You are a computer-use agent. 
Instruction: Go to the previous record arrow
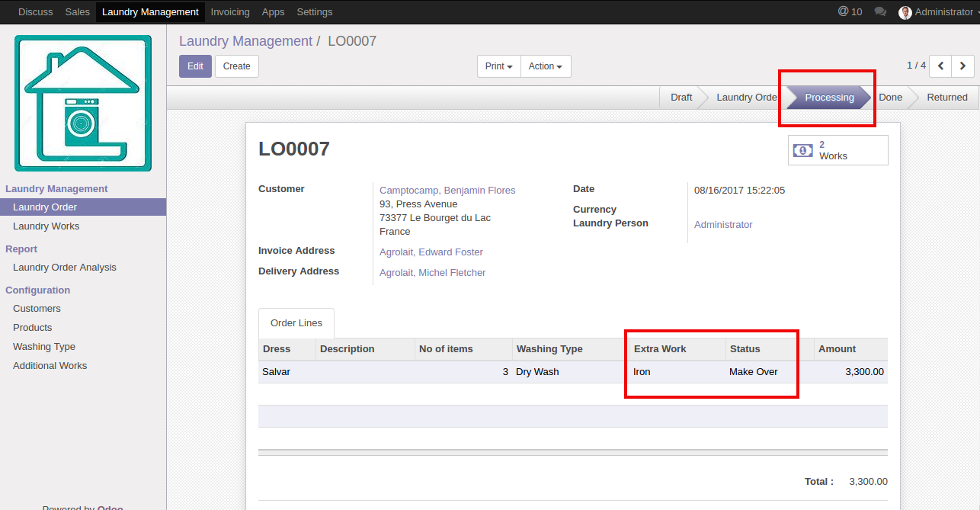941,66
